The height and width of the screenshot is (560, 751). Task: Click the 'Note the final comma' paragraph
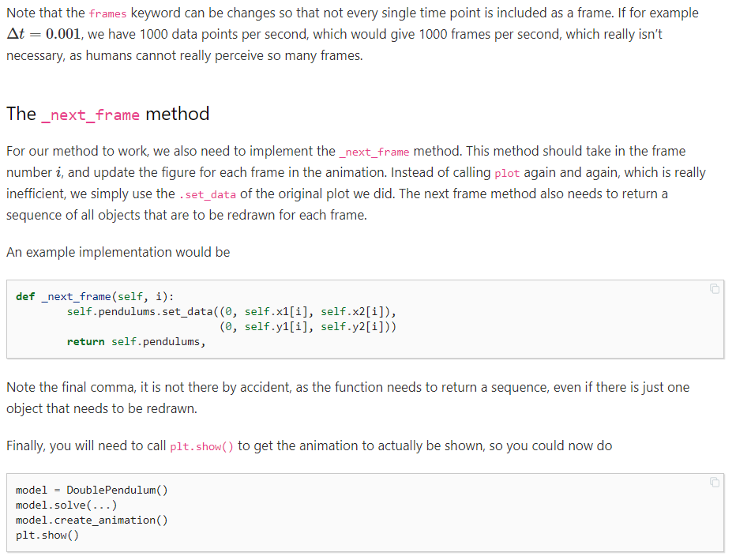click(347, 397)
